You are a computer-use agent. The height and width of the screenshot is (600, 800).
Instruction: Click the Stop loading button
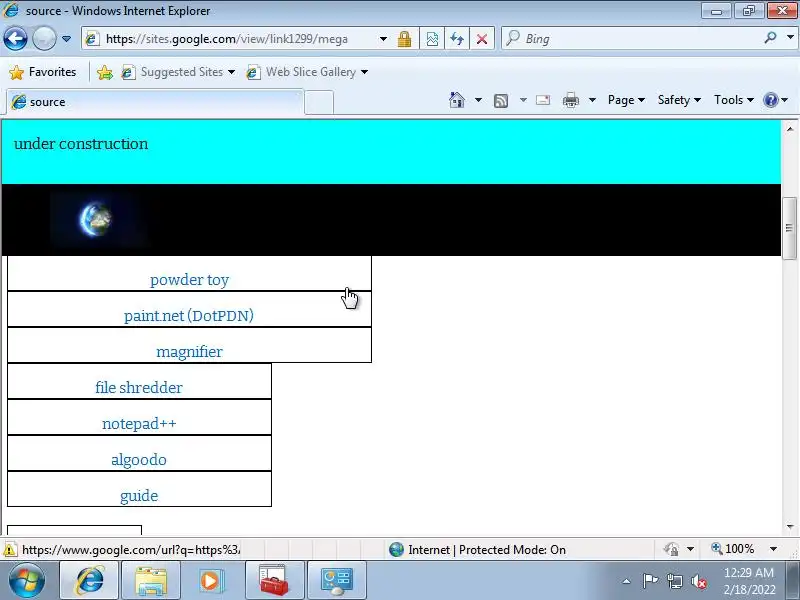pyautogui.click(x=482, y=39)
